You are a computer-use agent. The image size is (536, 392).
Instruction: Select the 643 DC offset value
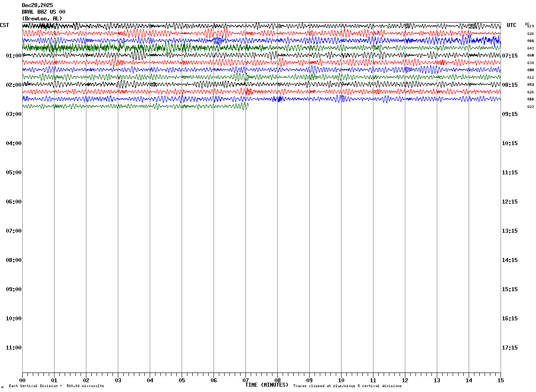[530, 48]
